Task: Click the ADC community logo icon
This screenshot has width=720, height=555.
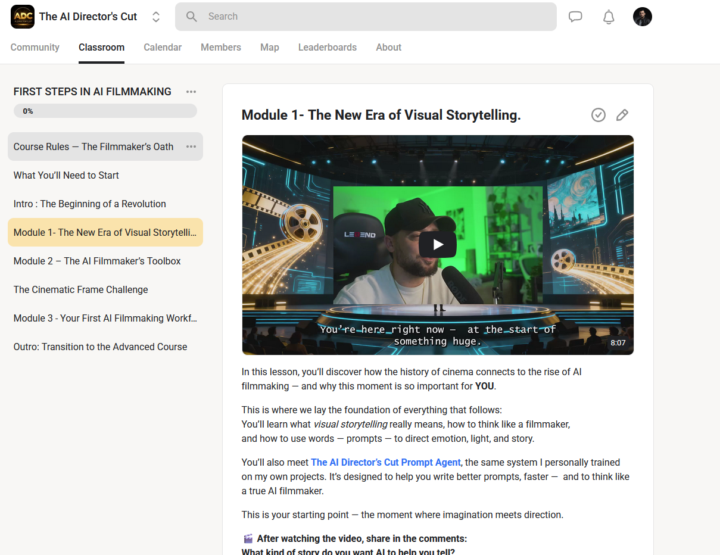Action: pyautogui.click(x=22, y=17)
